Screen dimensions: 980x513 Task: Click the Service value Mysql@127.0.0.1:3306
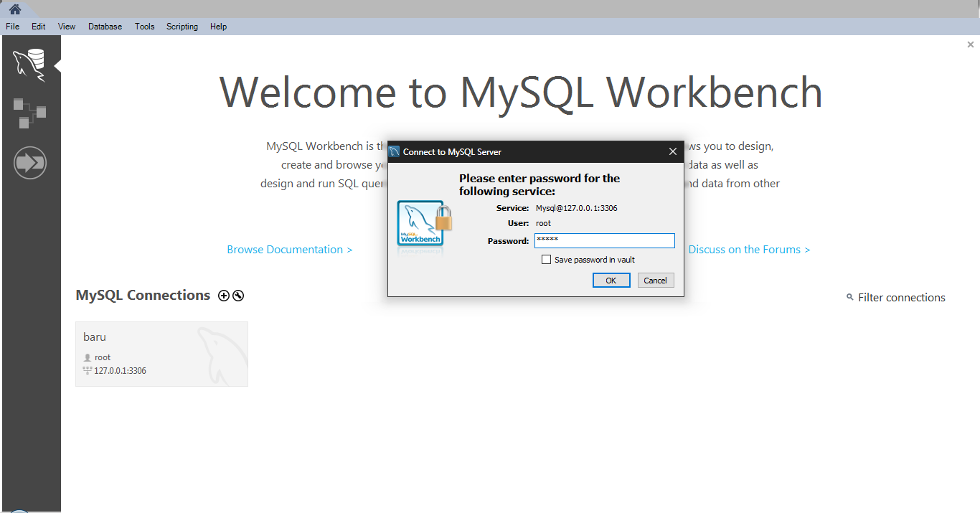point(577,208)
